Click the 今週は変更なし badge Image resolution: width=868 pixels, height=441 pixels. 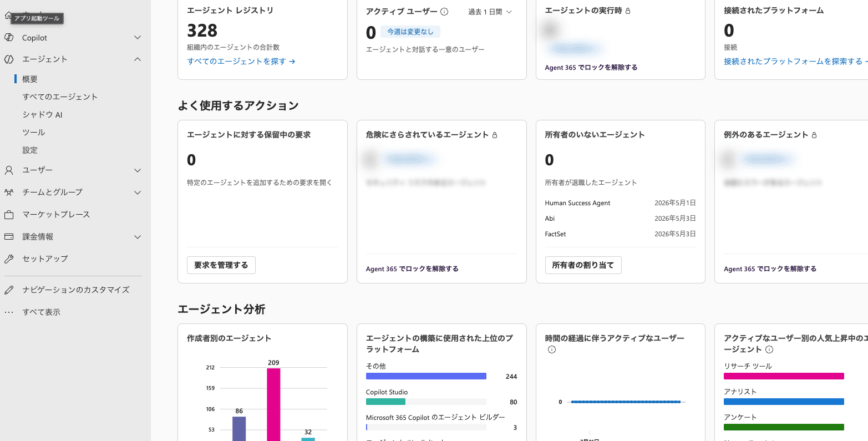410,32
